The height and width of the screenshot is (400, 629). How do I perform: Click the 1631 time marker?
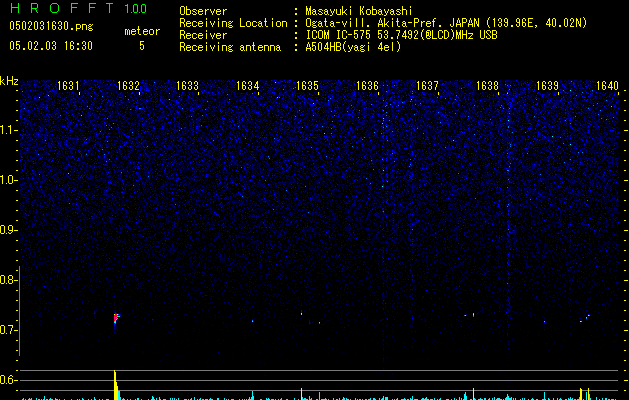pos(68,86)
